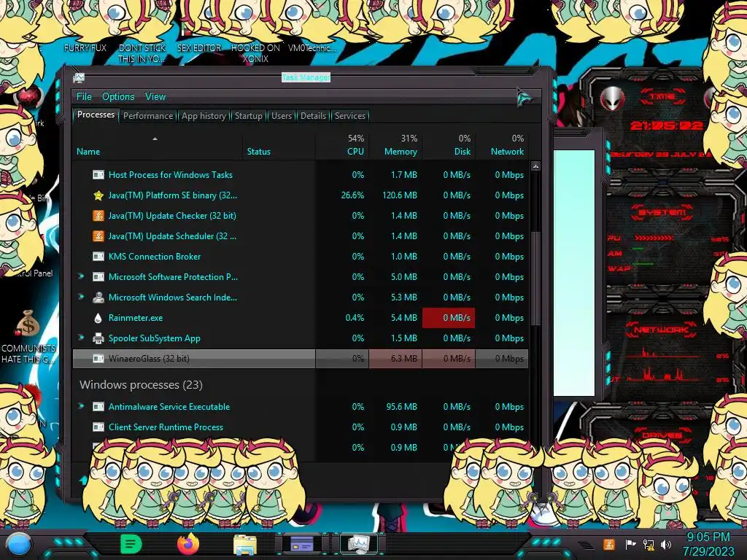Switch to the Users tab
The height and width of the screenshot is (560, 747).
click(x=282, y=116)
